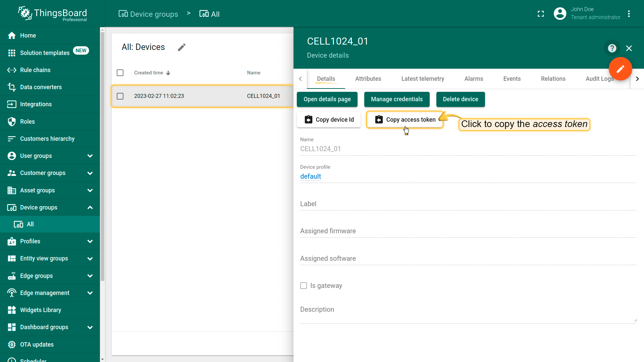Go to Widgets Library in sidebar
644x362 pixels.
point(40,310)
